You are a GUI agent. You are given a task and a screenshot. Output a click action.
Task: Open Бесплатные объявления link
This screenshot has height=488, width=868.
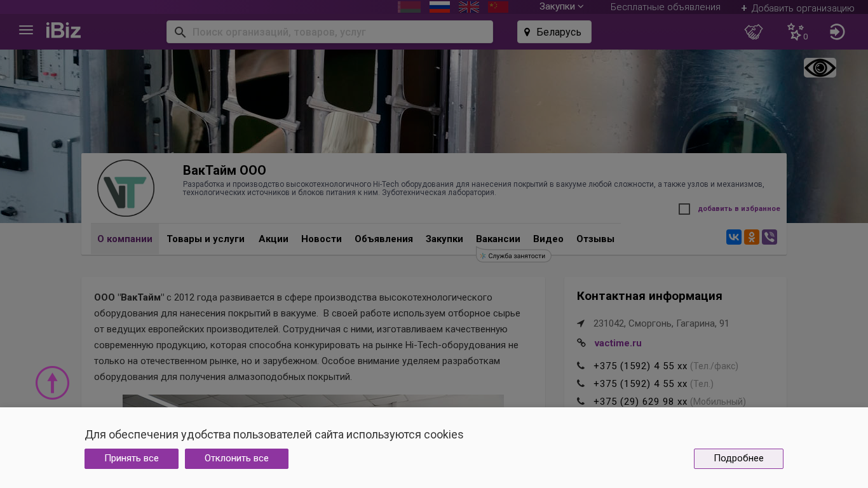click(665, 7)
